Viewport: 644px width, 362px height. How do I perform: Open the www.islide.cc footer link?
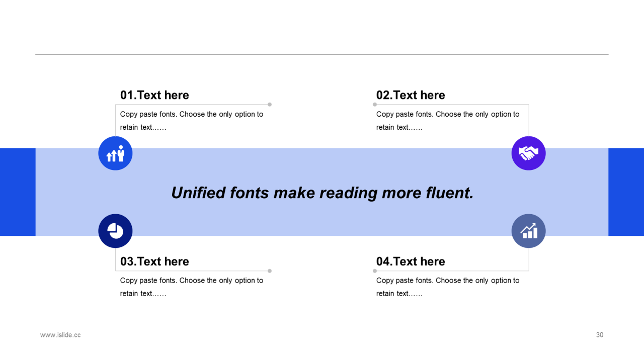pos(60,335)
